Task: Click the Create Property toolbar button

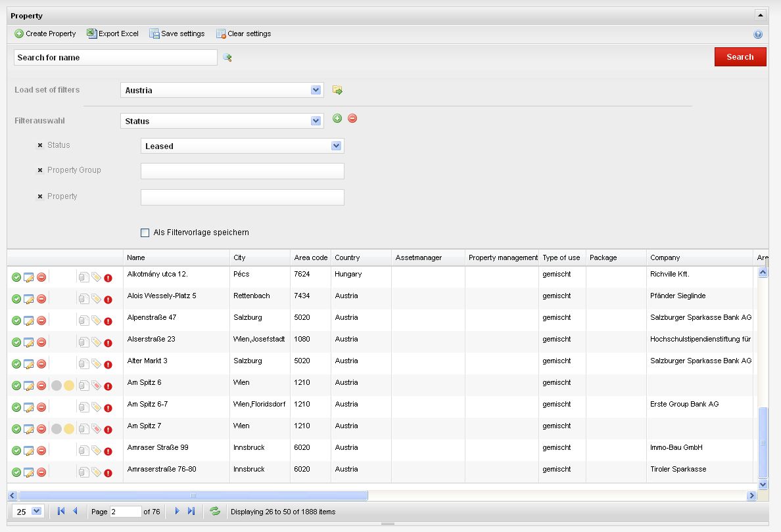Action: [45, 33]
